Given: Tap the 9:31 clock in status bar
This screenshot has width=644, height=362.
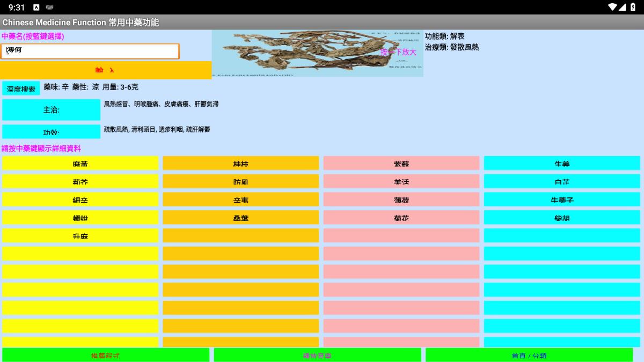Looking at the screenshot, I should [x=17, y=8].
